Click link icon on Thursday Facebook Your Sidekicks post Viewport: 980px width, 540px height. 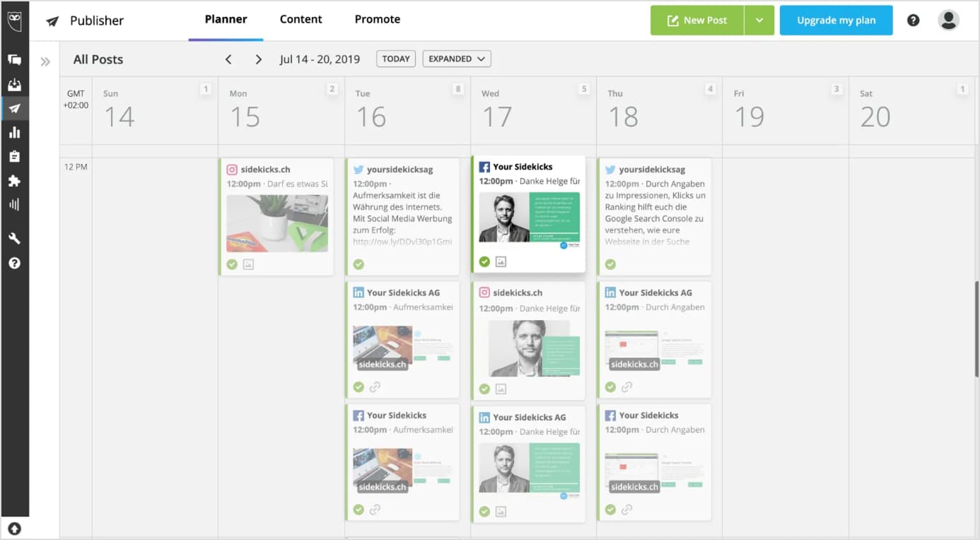[626, 510]
